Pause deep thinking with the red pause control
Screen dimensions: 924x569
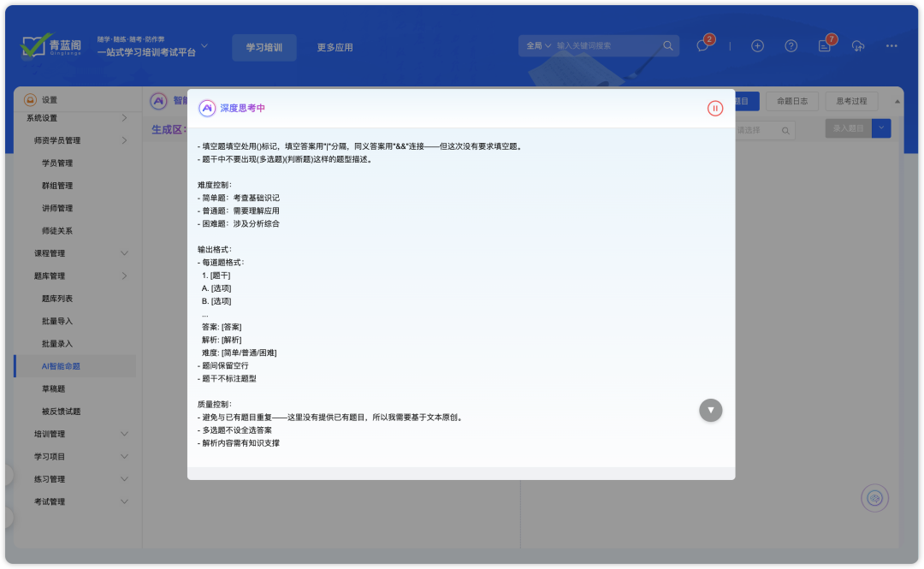click(715, 108)
